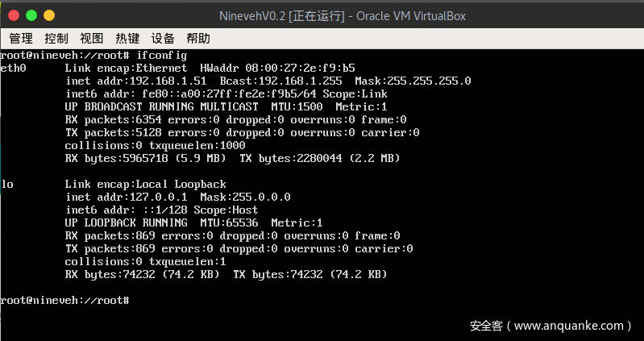Open the 管理 menu
Viewport: 644px width, 341px height.
21,38
